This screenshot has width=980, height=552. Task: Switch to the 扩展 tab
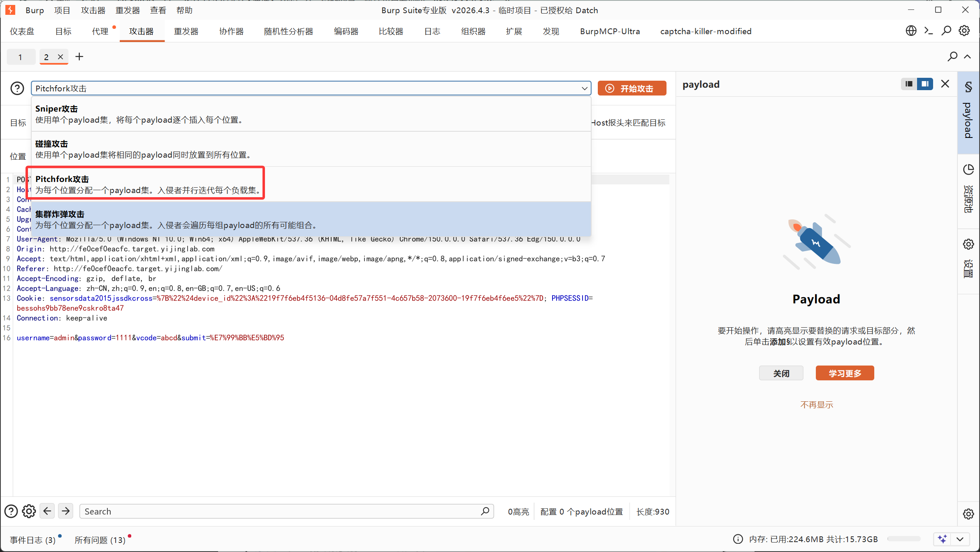pos(514,31)
